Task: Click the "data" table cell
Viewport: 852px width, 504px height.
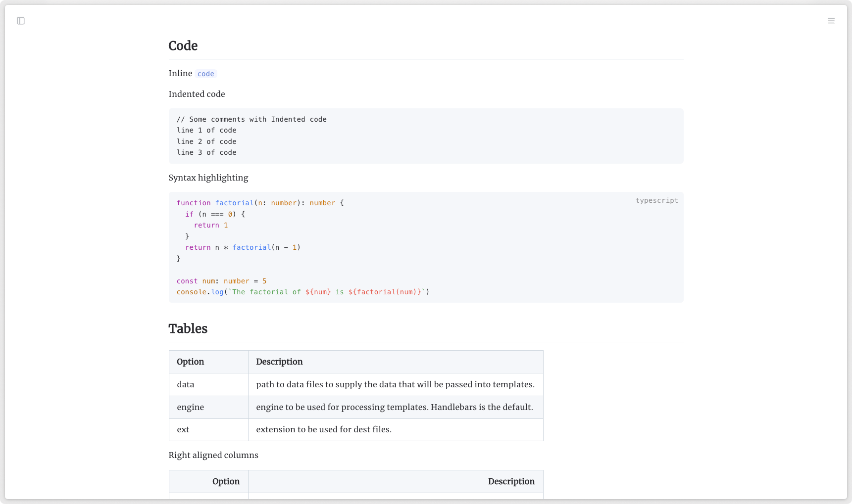Action: coord(186,384)
